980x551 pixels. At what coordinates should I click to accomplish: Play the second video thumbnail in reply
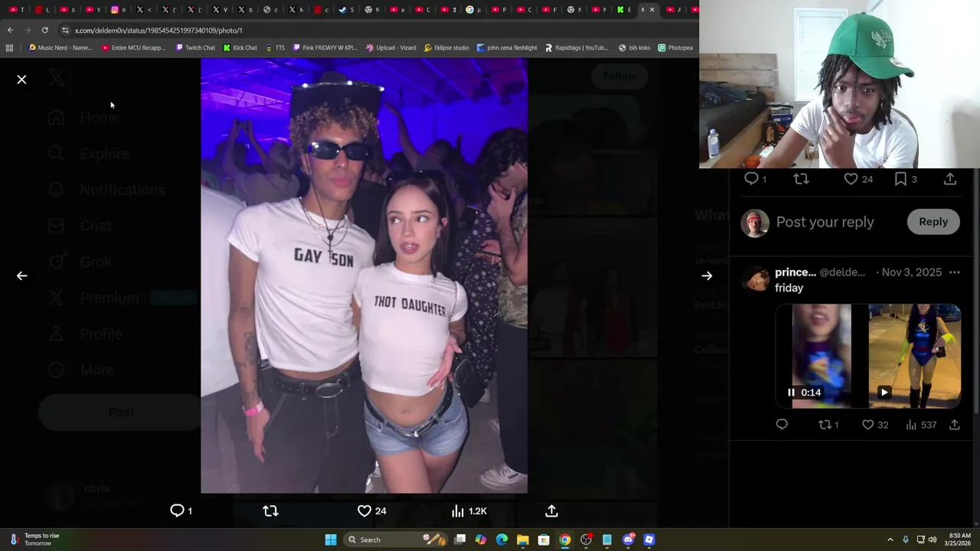click(x=884, y=392)
